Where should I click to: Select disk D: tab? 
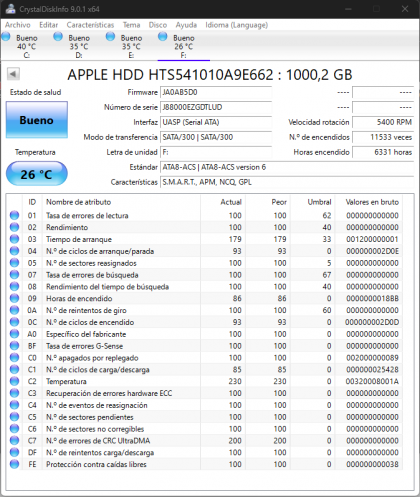pyautogui.click(x=79, y=46)
